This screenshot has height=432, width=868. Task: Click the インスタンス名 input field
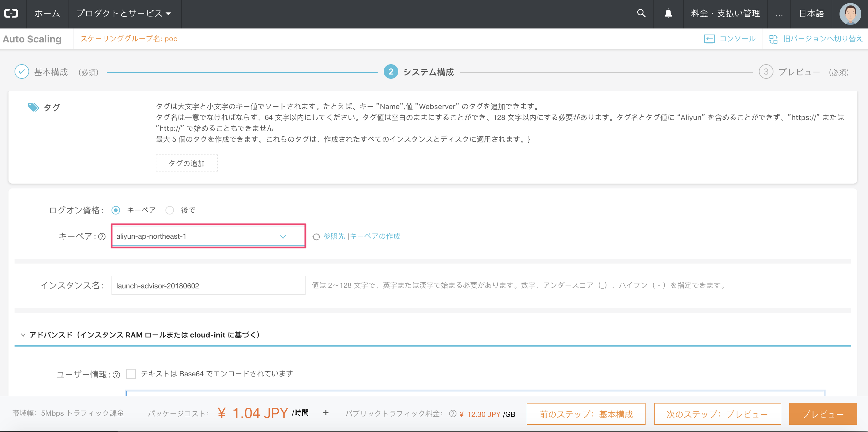pos(208,286)
